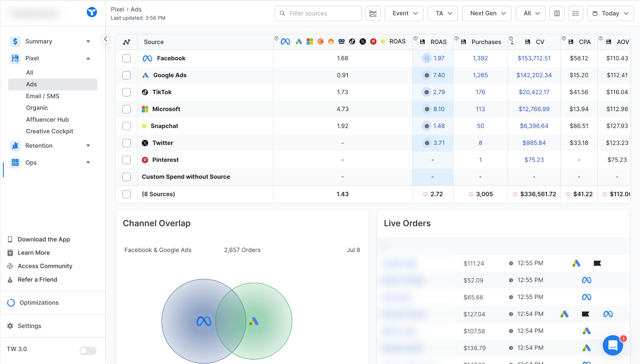Screen dimensions: 640x364
Task: Click the columns layout icon
Action: tap(557, 13)
